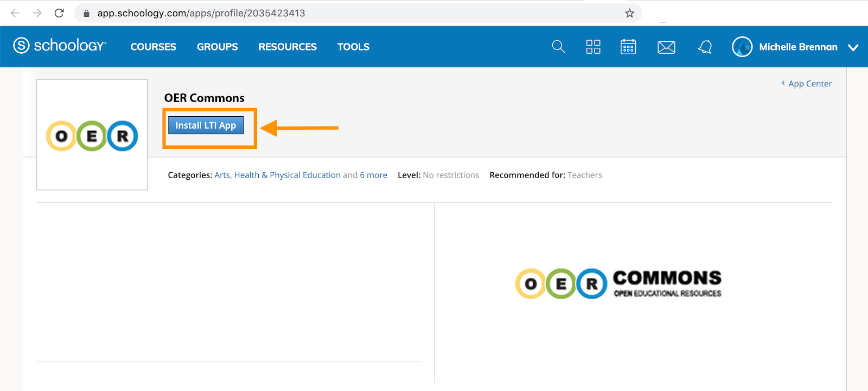The width and height of the screenshot is (868, 391).
Task: Click the address bar URL
Action: (201, 13)
